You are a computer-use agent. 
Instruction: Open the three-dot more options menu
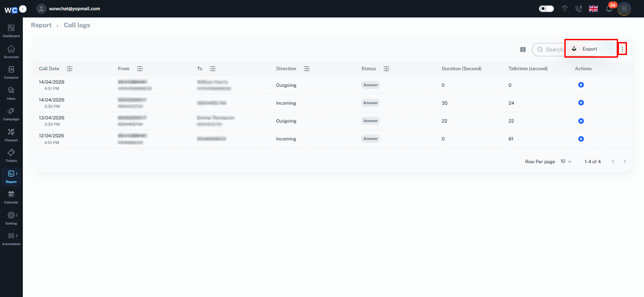coord(622,49)
